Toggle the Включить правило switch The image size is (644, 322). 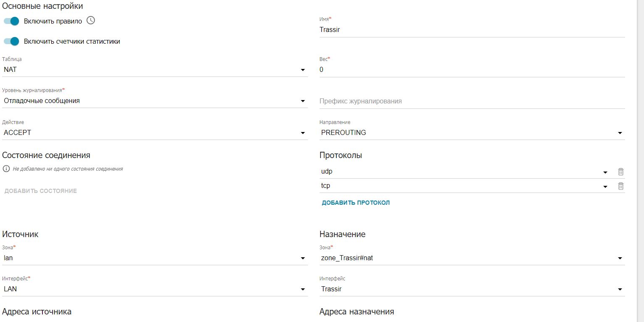tap(12, 21)
